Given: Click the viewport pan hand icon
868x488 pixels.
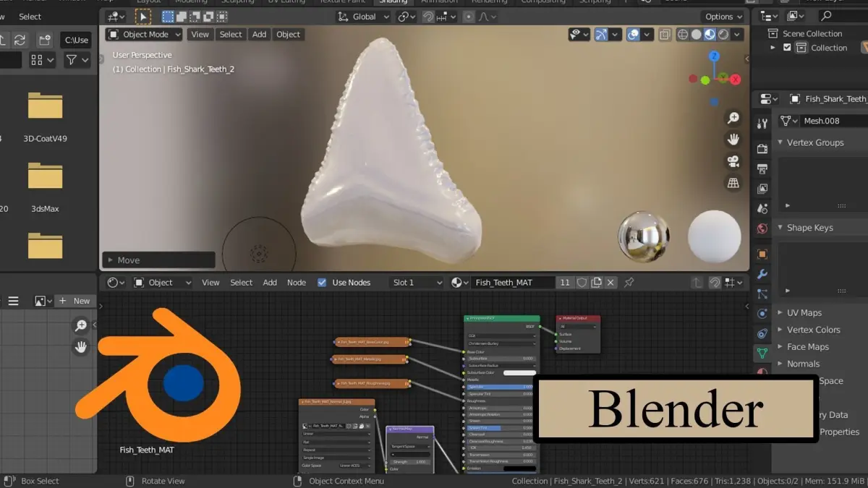Looking at the screenshot, I should click(x=733, y=140).
